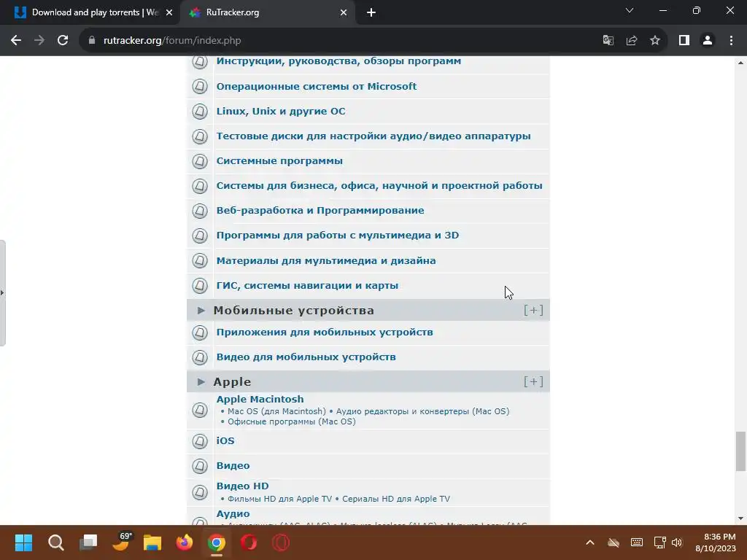Toggle the browser side panel

(684, 41)
